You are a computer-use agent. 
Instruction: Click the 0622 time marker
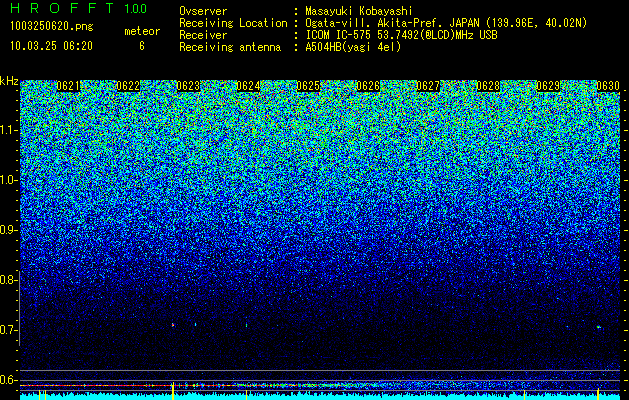[x=128, y=86]
